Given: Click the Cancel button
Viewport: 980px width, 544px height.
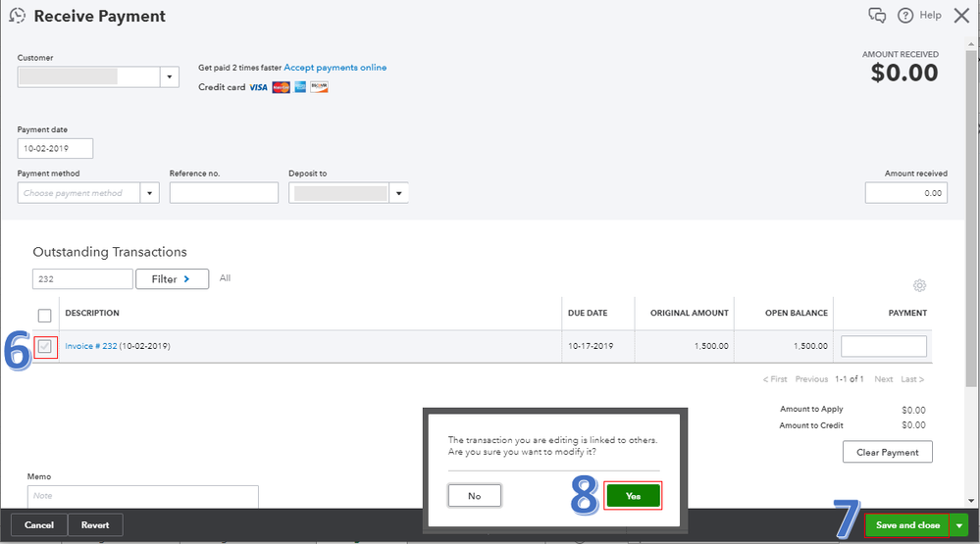Looking at the screenshot, I should click(39, 525).
